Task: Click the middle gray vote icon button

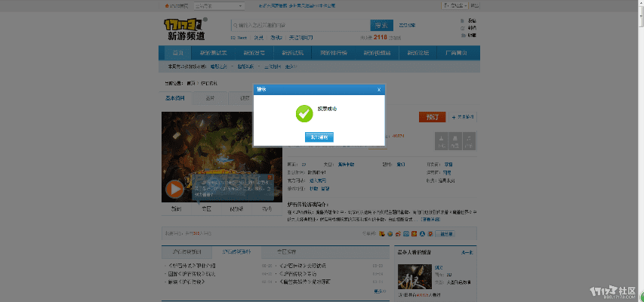Action: [455, 140]
